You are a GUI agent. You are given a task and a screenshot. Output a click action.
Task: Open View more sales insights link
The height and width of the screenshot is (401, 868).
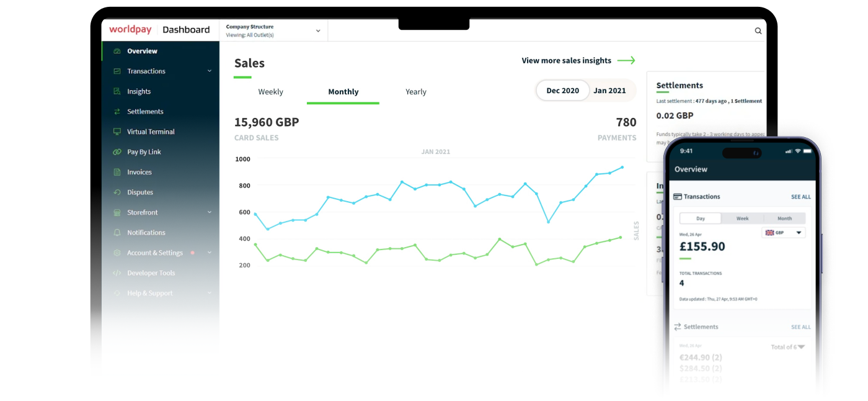(x=578, y=60)
